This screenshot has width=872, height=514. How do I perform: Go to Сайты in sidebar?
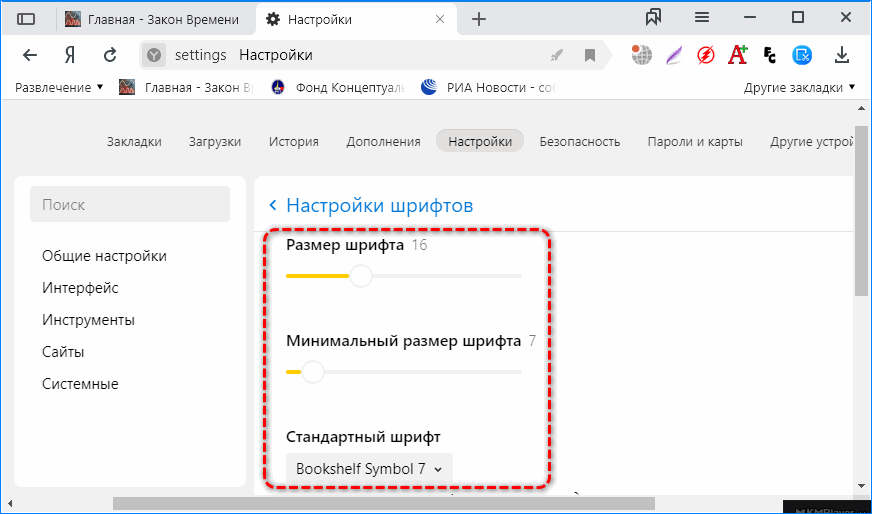click(63, 352)
